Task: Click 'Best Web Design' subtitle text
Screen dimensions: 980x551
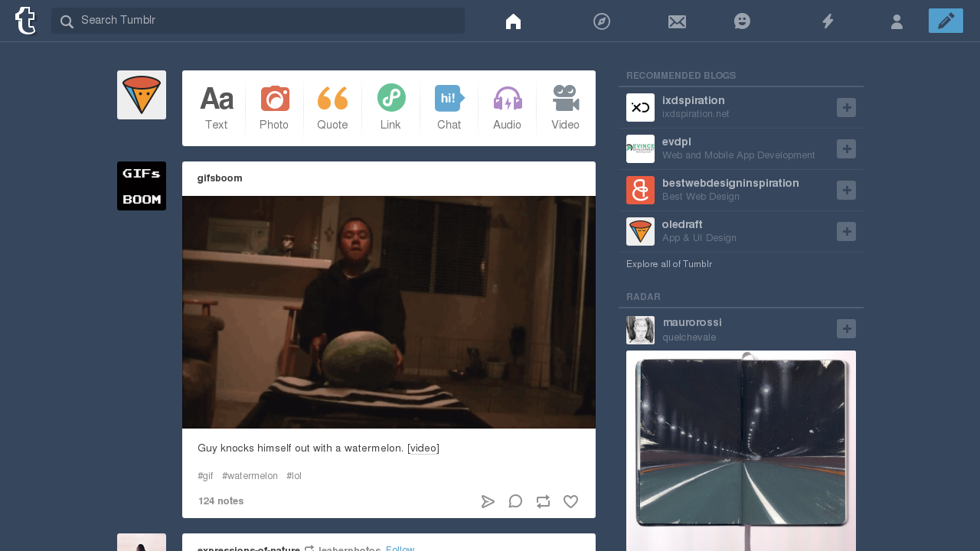Action: click(x=701, y=197)
